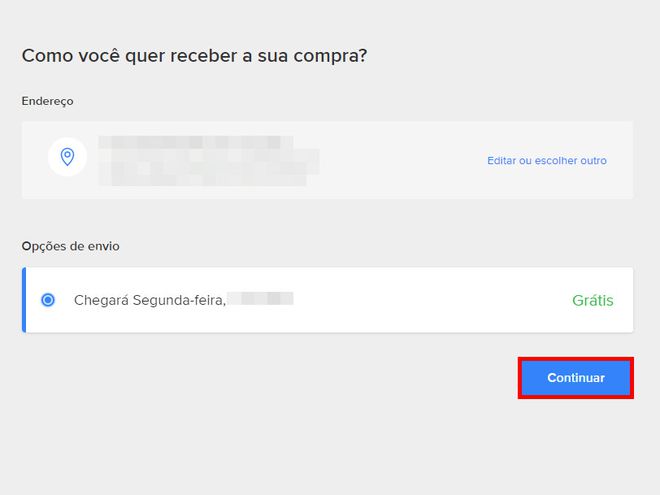Click the last line of the blurred address

tap(202, 180)
